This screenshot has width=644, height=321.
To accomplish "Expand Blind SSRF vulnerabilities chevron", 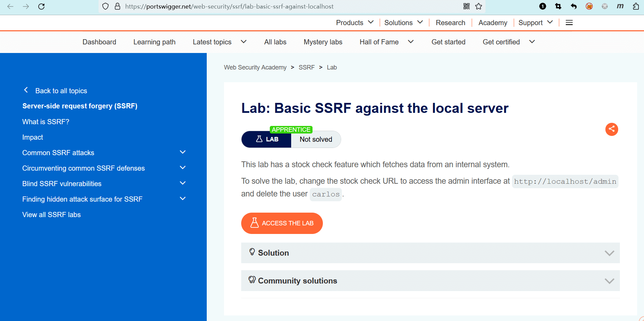I will pyautogui.click(x=183, y=183).
